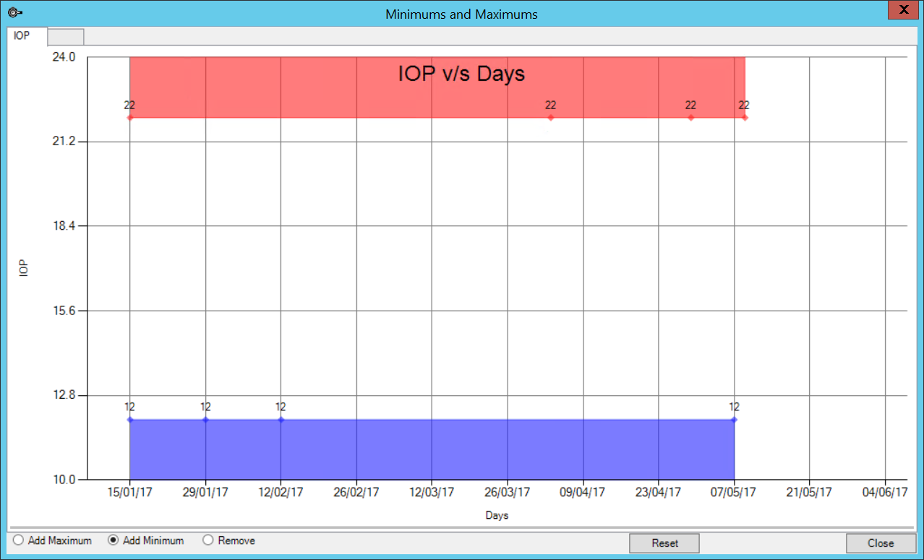The height and width of the screenshot is (560, 924).
Task: Click the y-axis value 24.0
Action: pos(64,57)
